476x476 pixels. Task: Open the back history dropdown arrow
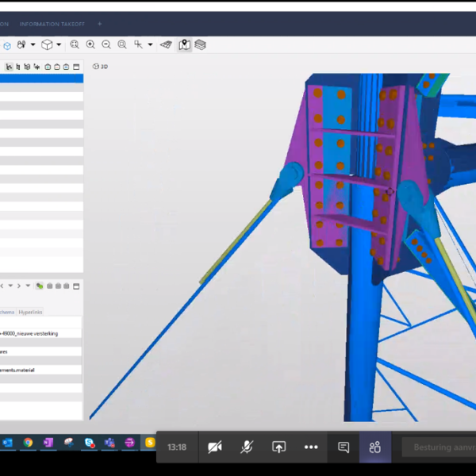click(x=10, y=286)
